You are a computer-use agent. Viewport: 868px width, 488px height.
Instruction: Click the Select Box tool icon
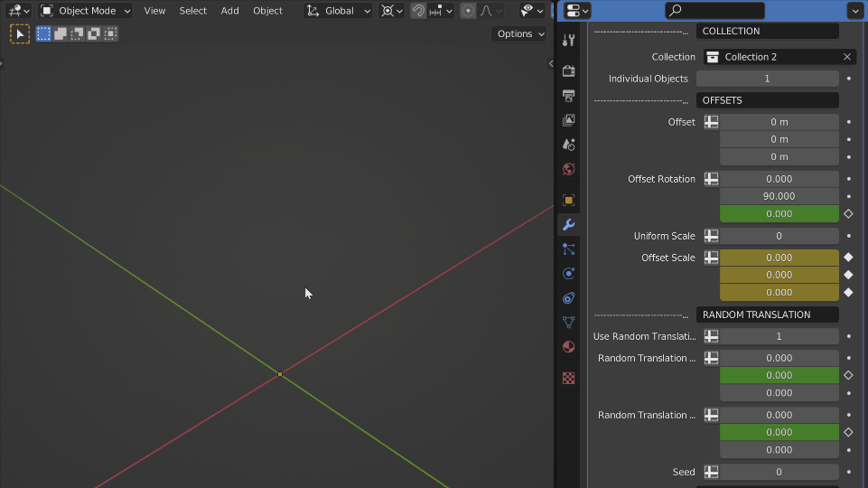click(20, 33)
